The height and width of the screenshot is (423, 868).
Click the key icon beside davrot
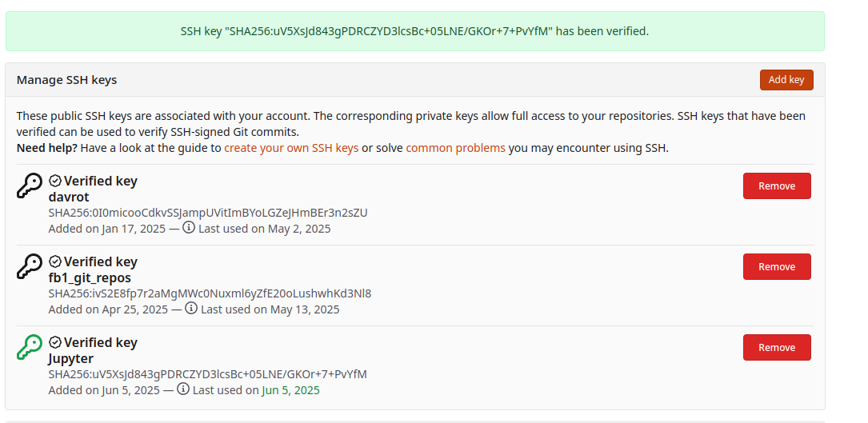[30, 186]
